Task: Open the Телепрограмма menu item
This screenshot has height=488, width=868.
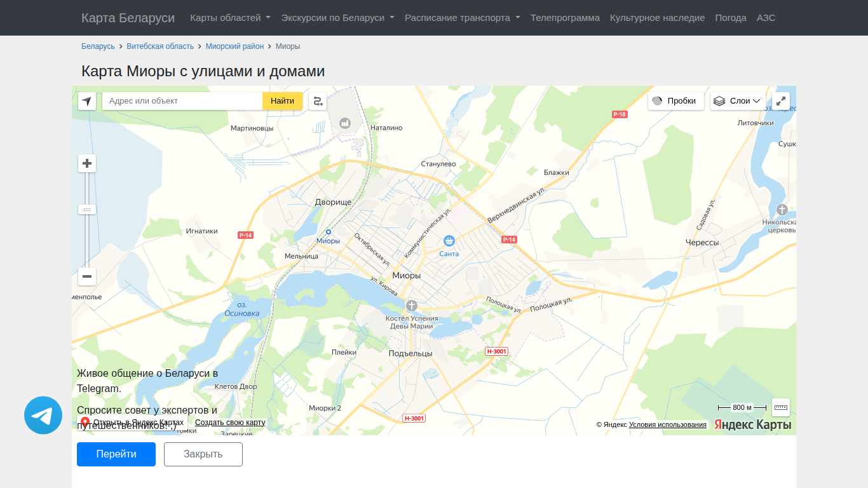Action: (x=566, y=18)
